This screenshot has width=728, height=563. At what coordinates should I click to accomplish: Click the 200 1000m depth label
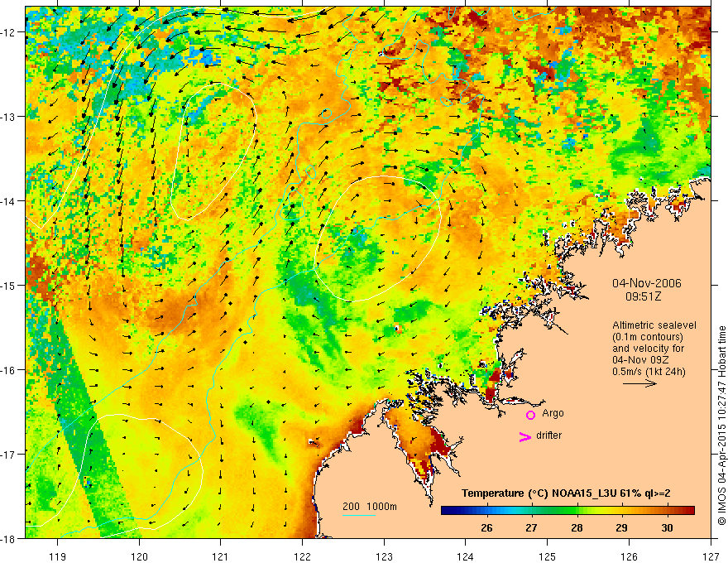(x=370, y=507)
